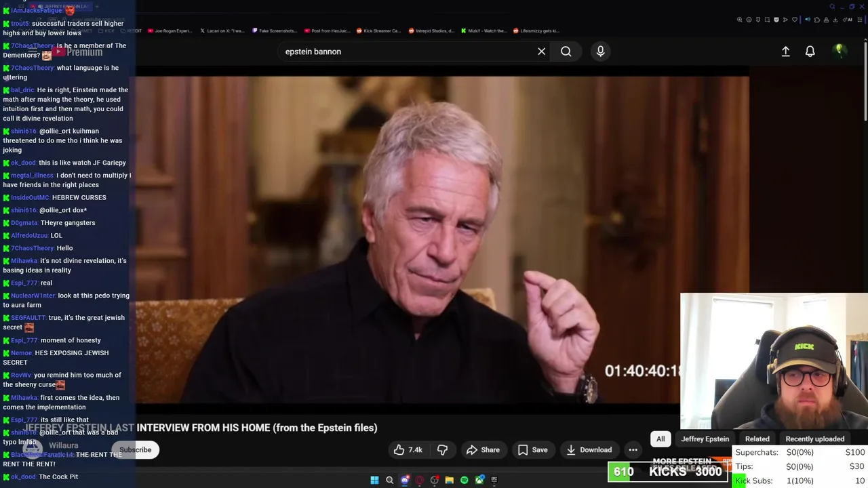868x488 pixels.
Task: Select the 'Jeffrey Epstein' filter chip
Action: tap(705, 439)
